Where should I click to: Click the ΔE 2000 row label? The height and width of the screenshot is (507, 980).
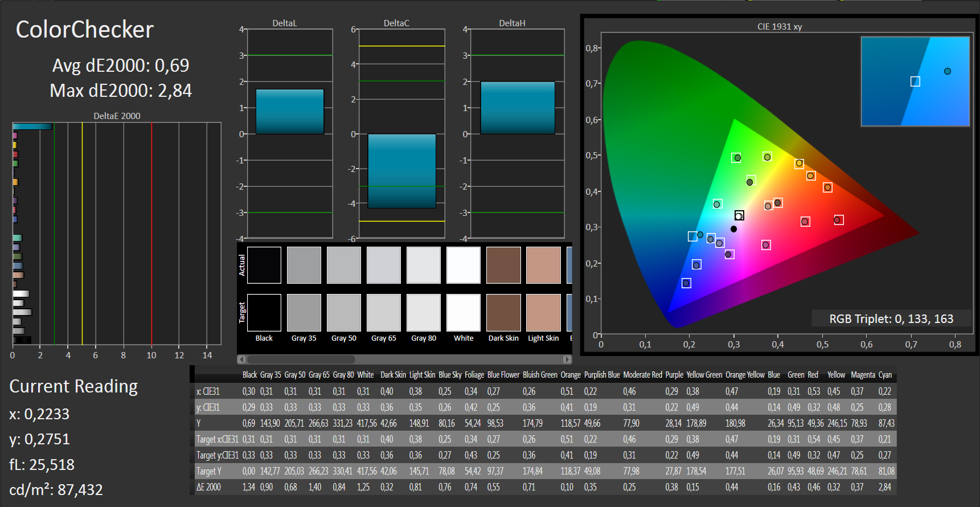coord(208,487)
